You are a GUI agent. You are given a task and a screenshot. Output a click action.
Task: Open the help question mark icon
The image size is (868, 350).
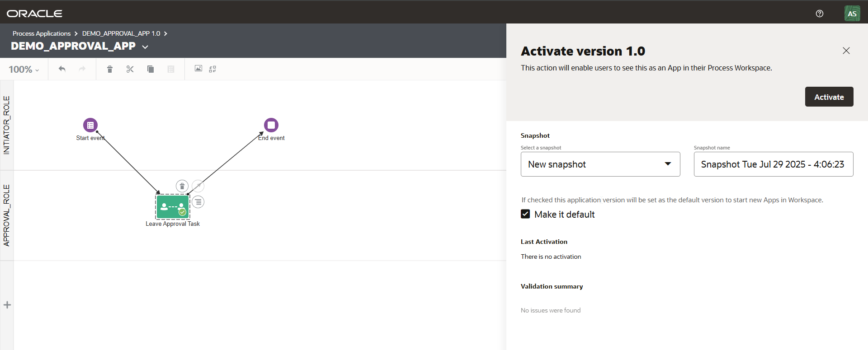[x=819, y=14]
